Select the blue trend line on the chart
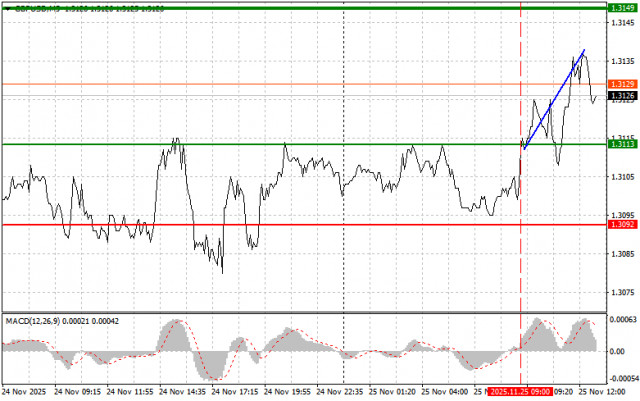640x401 pixels. click(x=554, y=99)
